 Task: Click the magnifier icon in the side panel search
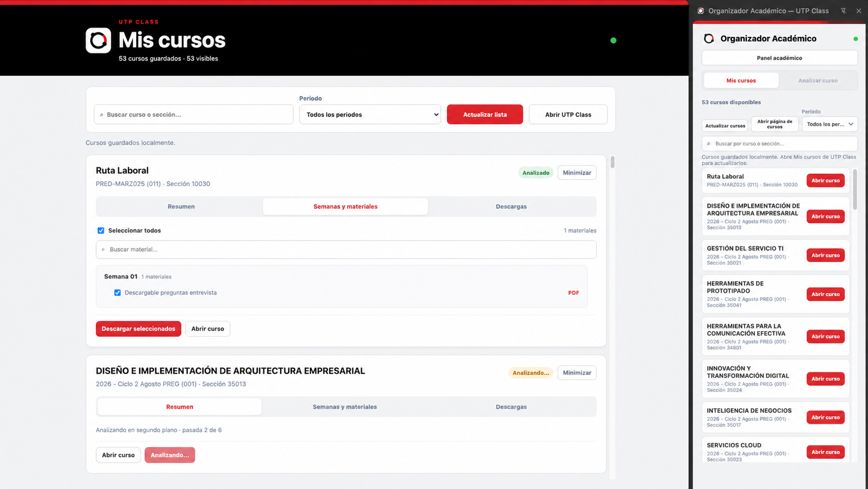[708, 144]
